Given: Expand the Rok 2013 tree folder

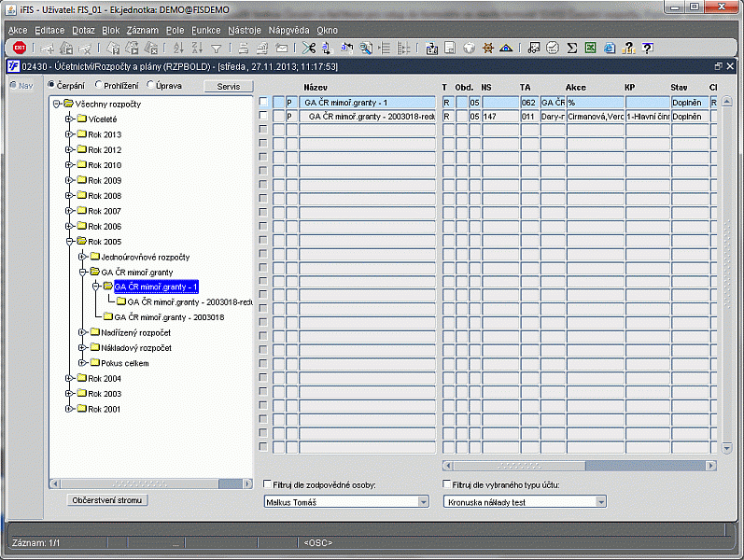Looking at the screenshot, I should click(x=69, y=134).
